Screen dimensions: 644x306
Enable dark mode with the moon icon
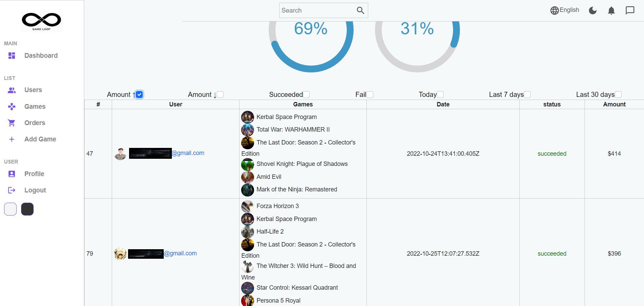(593, 10)
